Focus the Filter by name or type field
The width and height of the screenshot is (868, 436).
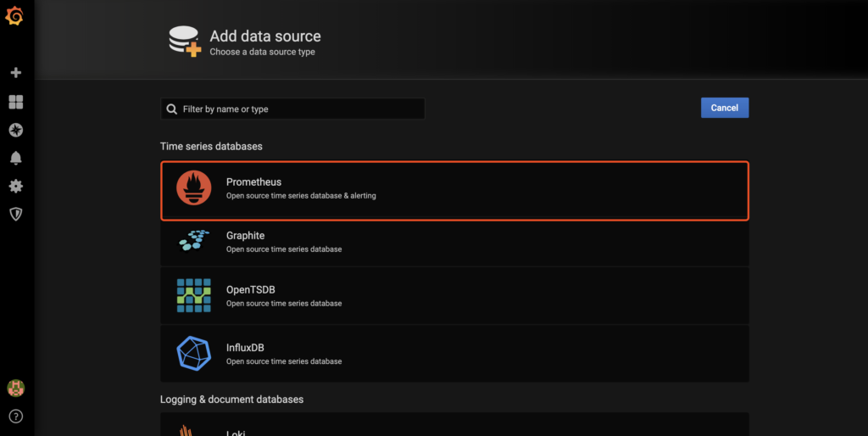(x=292, y=109)
